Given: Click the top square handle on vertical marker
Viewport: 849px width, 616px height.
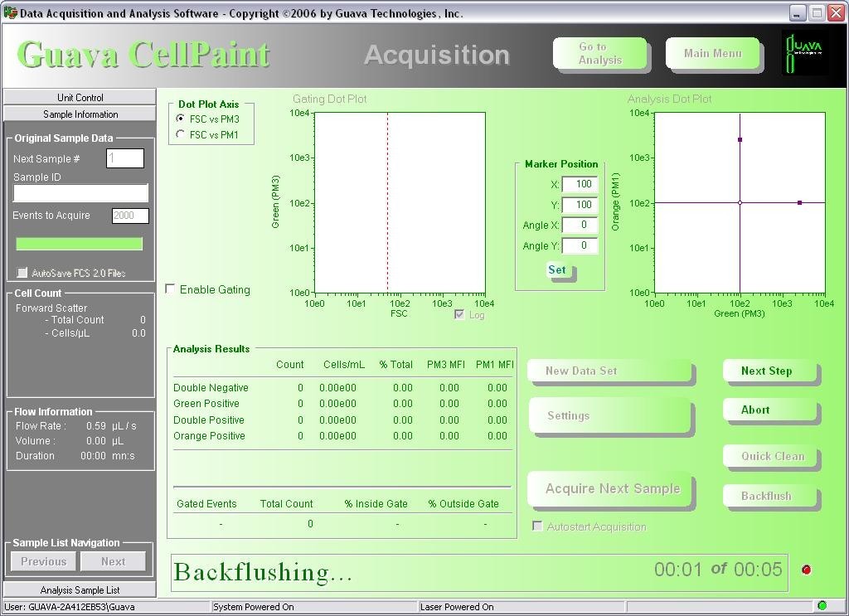Looking at the screenshot, I should click(x=740, y=139).
